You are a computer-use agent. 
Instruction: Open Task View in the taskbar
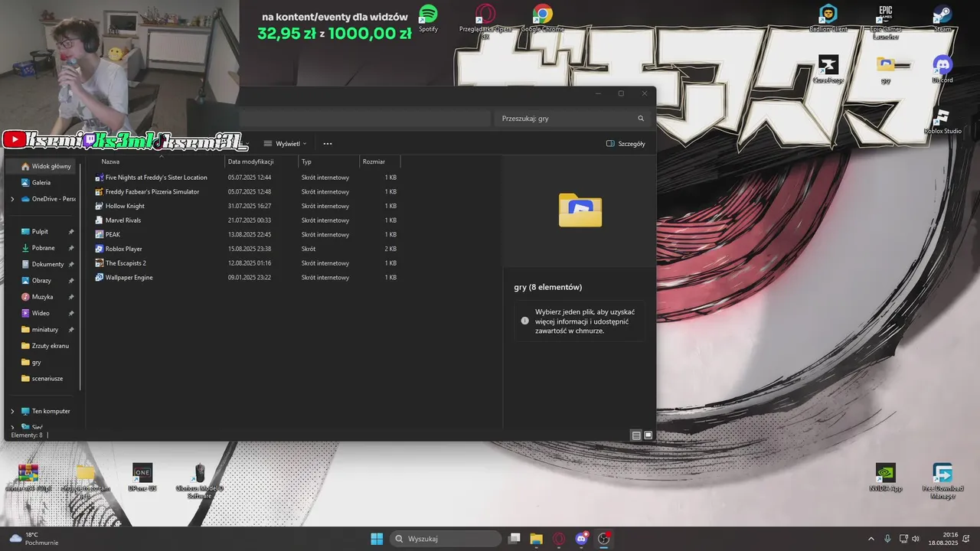(x=514, y=539)
